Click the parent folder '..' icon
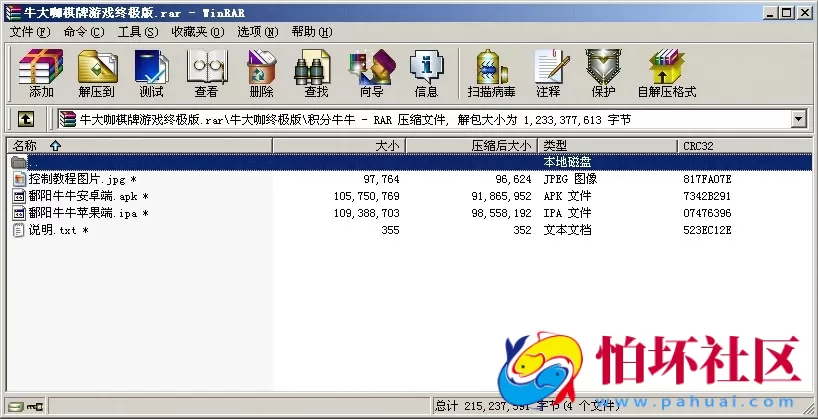The image size is (818, 419). 19,162
